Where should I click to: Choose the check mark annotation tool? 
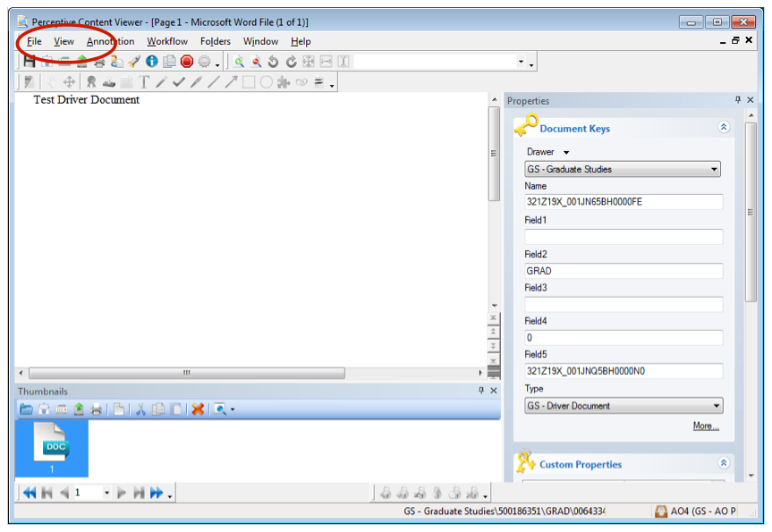click(x=178, y=82)
